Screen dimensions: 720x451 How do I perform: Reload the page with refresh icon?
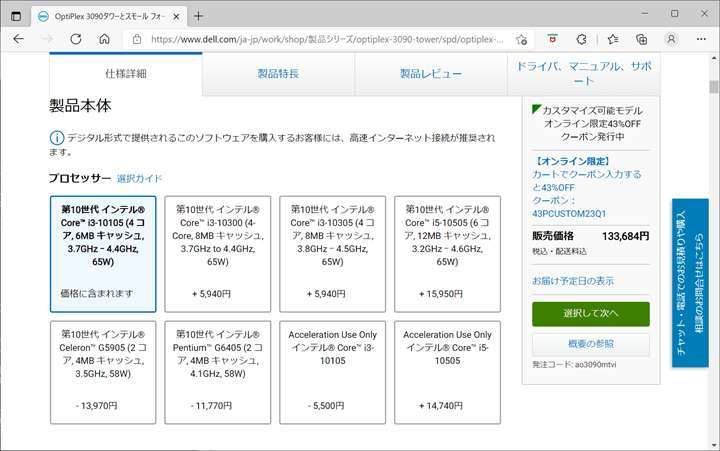(76, 39)
